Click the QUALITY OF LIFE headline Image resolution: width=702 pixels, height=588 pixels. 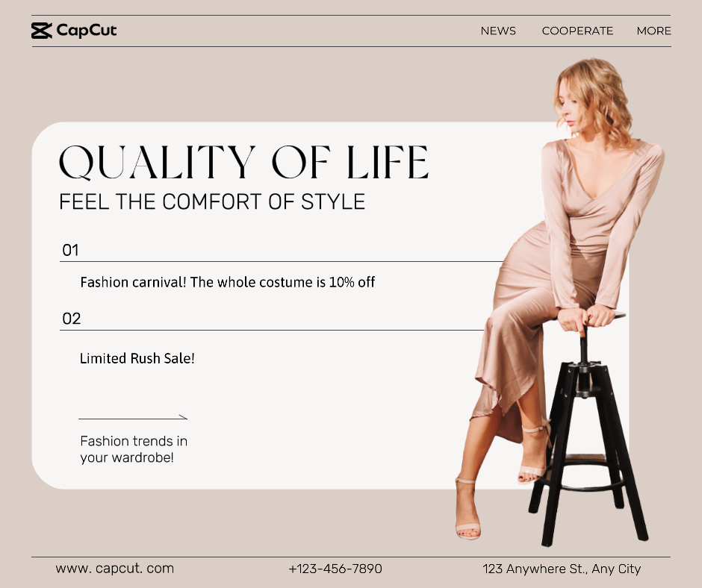coord(244,163)
